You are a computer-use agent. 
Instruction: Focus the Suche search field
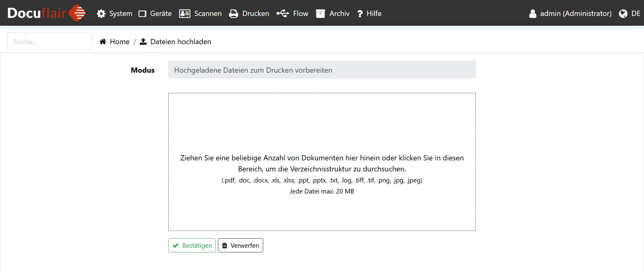pos(49,41)
